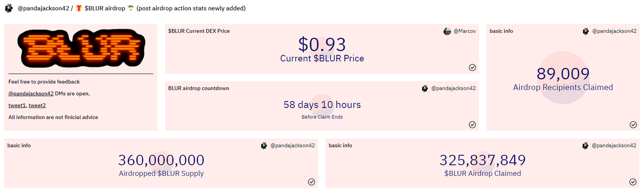
Task: Click the 89,009 recipients counter
Action: [563, 74]
